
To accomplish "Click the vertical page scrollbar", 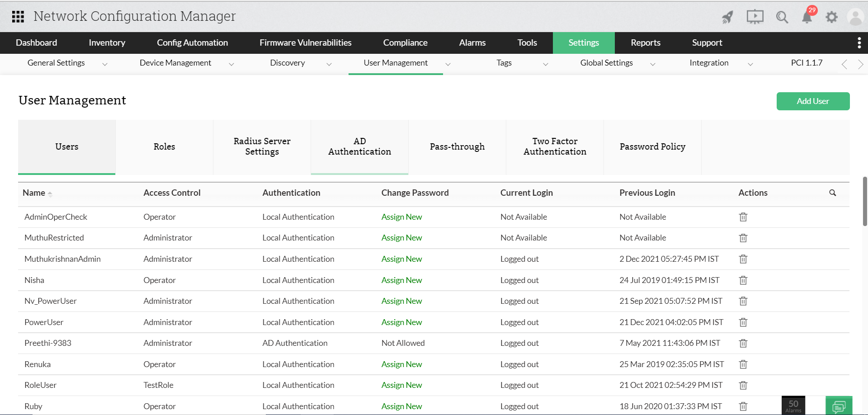I will click(865, 201).
